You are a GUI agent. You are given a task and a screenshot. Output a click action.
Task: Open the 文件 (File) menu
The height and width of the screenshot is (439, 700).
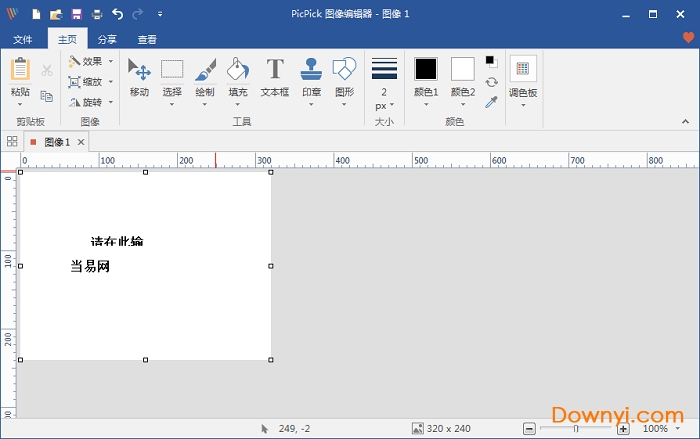[x=23, y=39]
